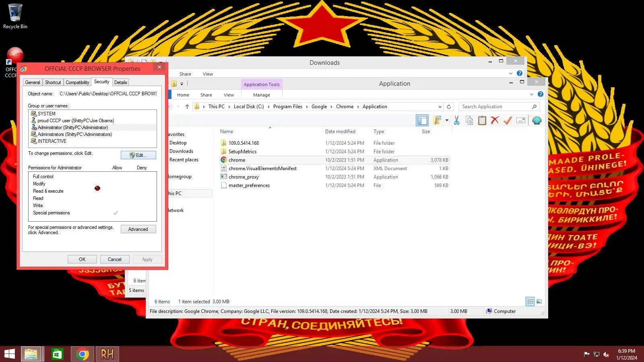Viewport: 644px width, 362px height.
Task: Open Recent places in navigation pane
Action: click(x=184, y=160)
